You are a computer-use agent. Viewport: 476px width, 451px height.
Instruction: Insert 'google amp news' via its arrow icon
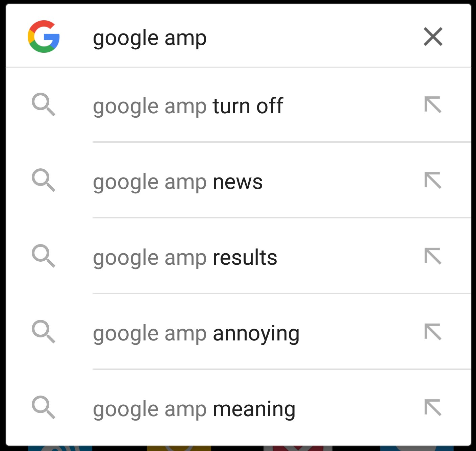433,180
